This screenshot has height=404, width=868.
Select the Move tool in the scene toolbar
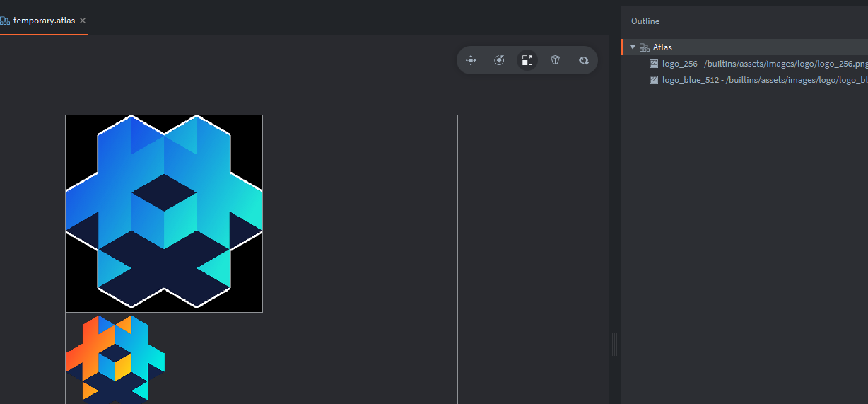pos(471,60)
